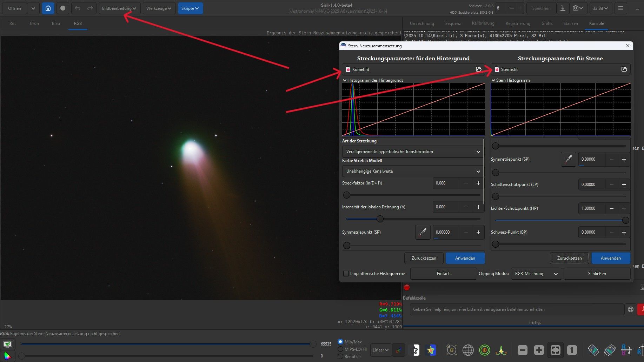Expand Clipping Modus RGB-Mischung dropdown

pyautogui.click(x=536, y=274)
